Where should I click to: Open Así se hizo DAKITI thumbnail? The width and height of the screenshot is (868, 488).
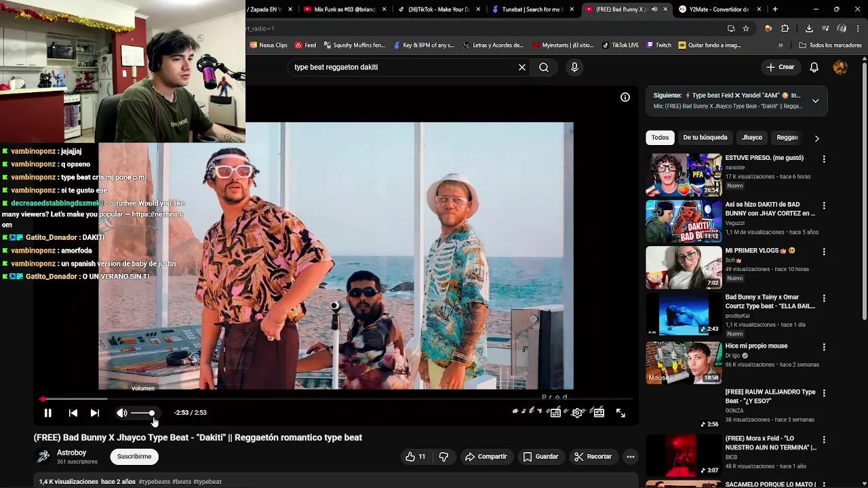684,221
